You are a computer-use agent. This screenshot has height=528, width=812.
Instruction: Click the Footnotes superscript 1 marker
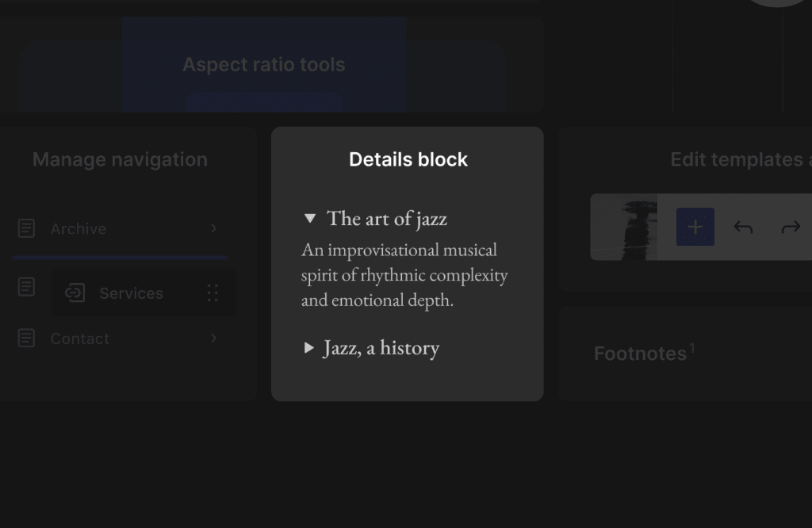(691, 348)
